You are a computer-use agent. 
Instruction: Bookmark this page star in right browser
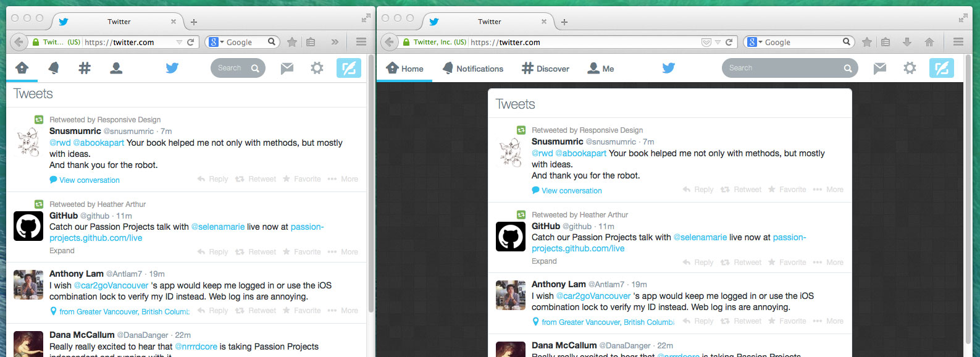[x=867, y=42]
